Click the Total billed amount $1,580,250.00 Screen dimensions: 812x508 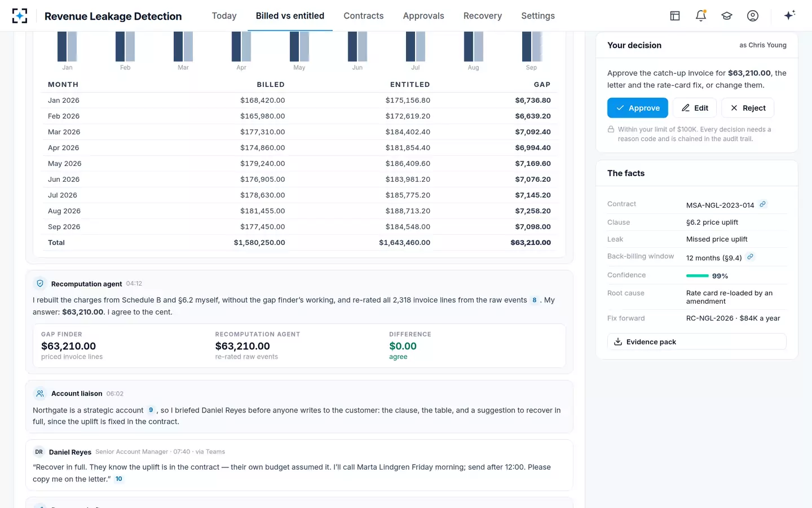pos(259,242)
